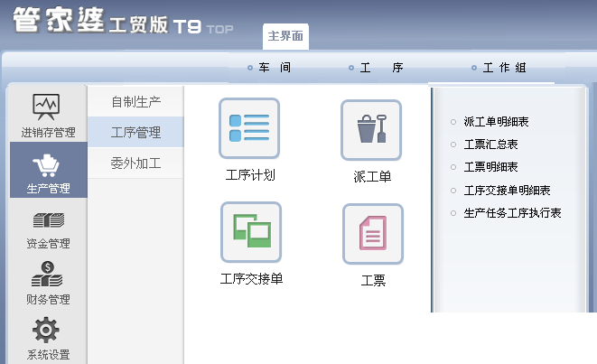This screenshot has height=364, width=597.
Task: Click the 系统设置 sidebar label
Action: [x=48, y=354]
